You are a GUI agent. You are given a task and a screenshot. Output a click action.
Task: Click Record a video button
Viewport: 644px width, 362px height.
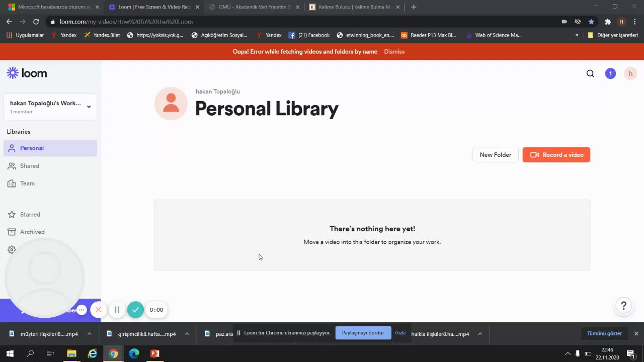tap(556, 155)
